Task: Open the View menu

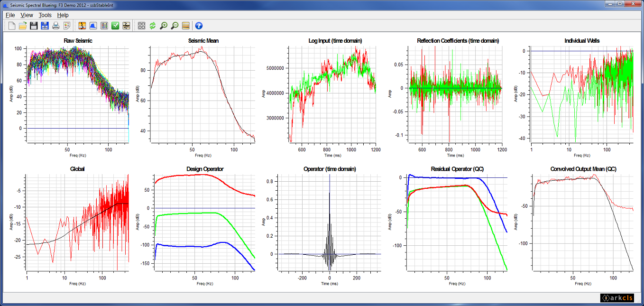Action: point(27,15)
